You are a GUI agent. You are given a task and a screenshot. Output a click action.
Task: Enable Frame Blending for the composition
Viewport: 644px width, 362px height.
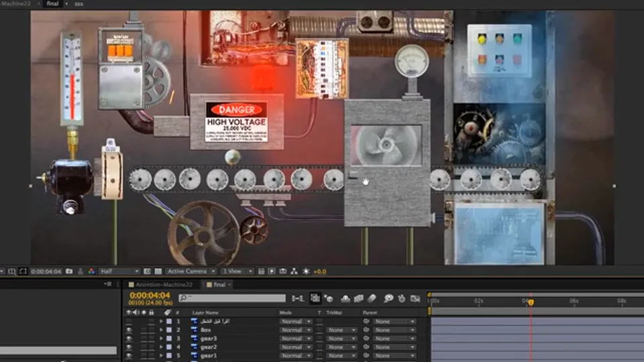(358, 298)
